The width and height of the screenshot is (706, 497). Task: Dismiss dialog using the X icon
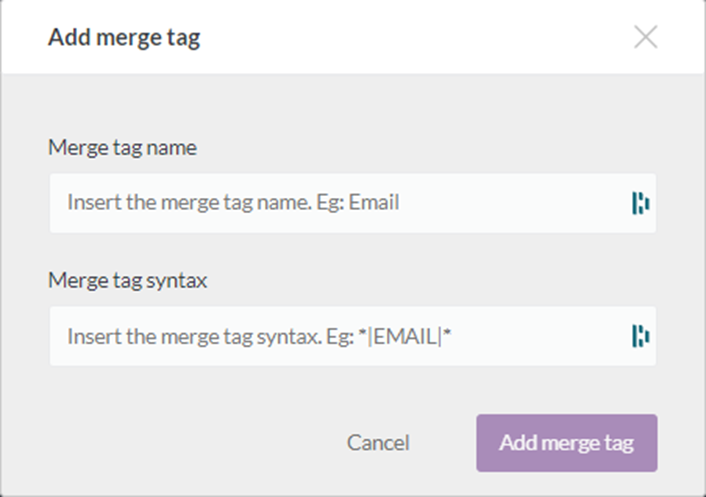pyautogui.click(x=646, y=37)
